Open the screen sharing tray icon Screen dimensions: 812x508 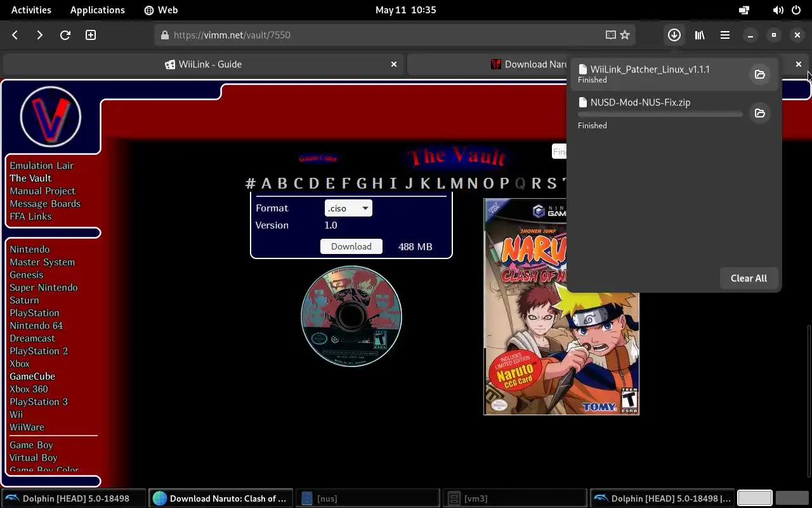click(x=744, y=10)
